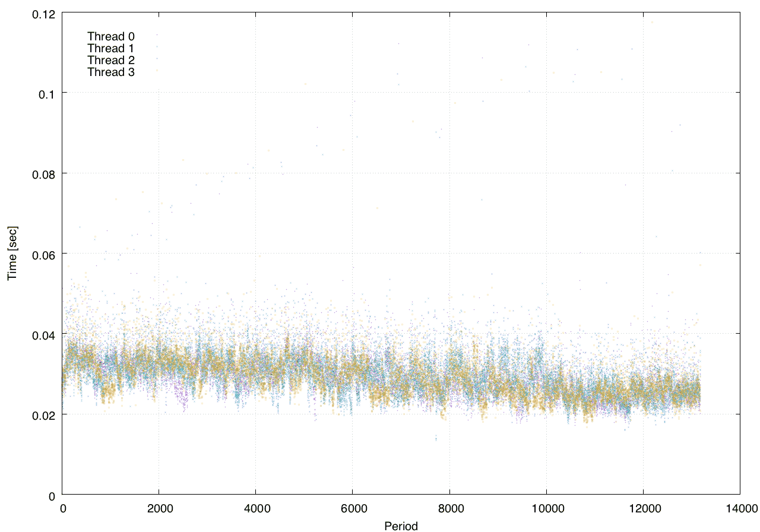
Task: Click the Thread 0 legend entry
Action: pos(111,37)
